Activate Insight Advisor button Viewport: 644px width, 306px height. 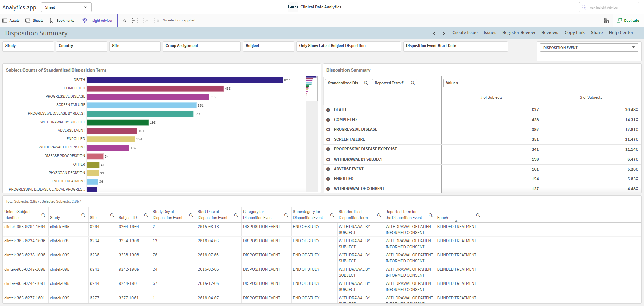tap(98, 20)
